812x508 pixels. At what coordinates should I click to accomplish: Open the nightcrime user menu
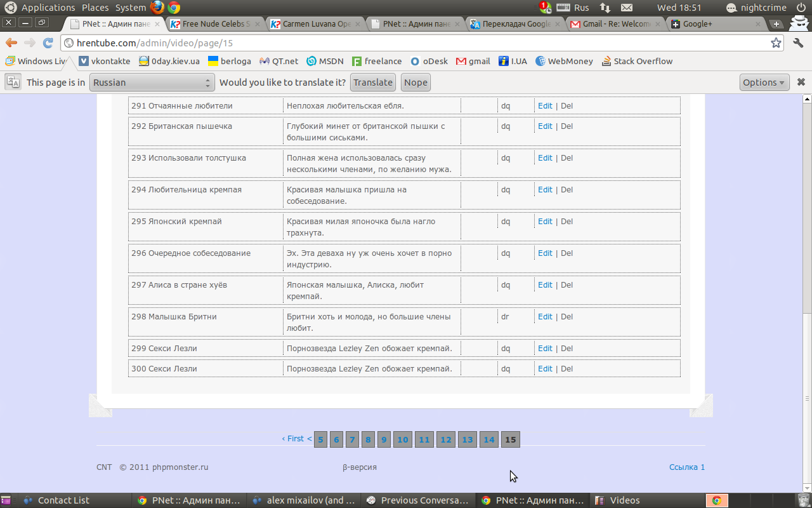757,8
